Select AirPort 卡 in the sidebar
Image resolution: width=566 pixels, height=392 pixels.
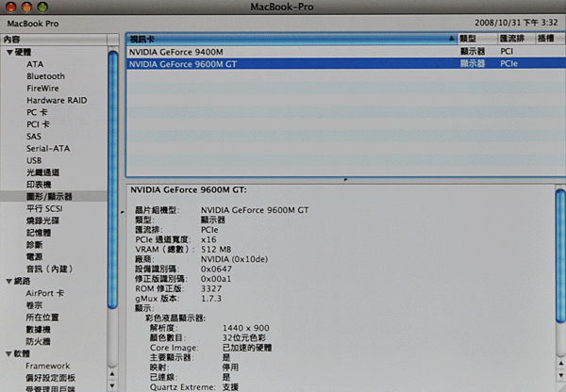(44, 293)
